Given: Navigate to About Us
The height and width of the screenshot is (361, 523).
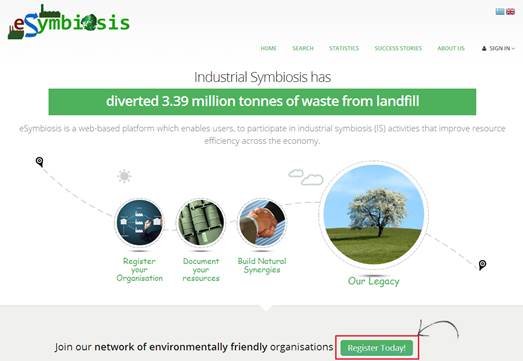Looking at the screenshot, I should pyautogui.click(x=451, y=48).
